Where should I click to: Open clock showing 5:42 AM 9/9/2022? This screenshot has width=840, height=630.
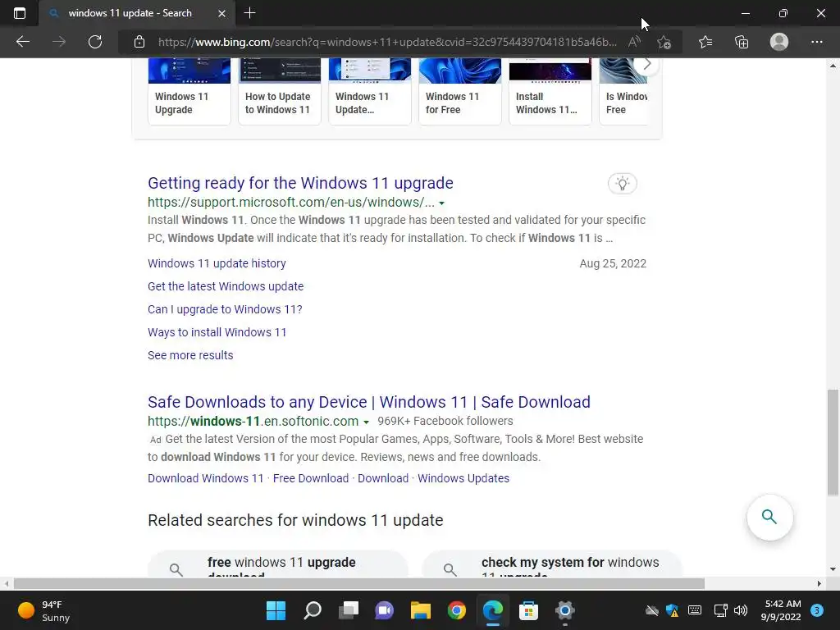click(x=781, y=610)
